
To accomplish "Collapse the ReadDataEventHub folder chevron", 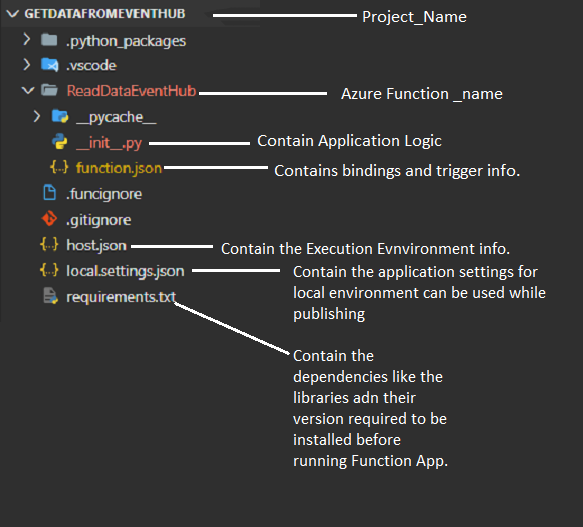I will click(x=28, y=90).
